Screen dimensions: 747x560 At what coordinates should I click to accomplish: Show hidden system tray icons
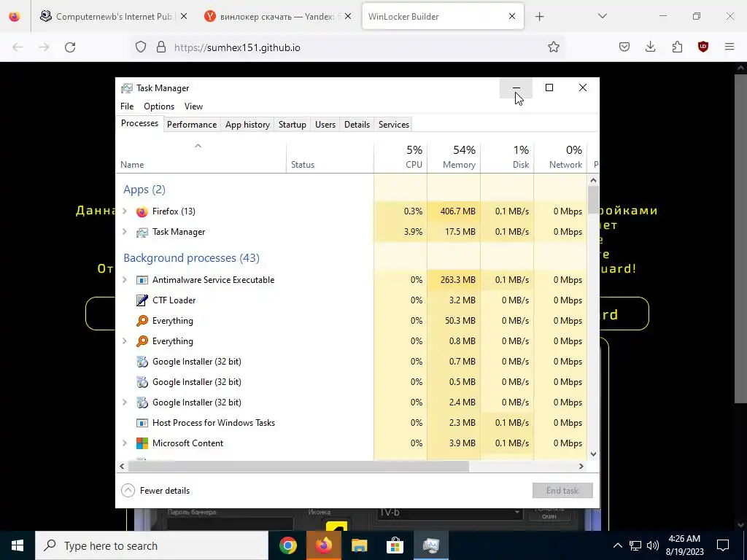click(x=617, y=545)
